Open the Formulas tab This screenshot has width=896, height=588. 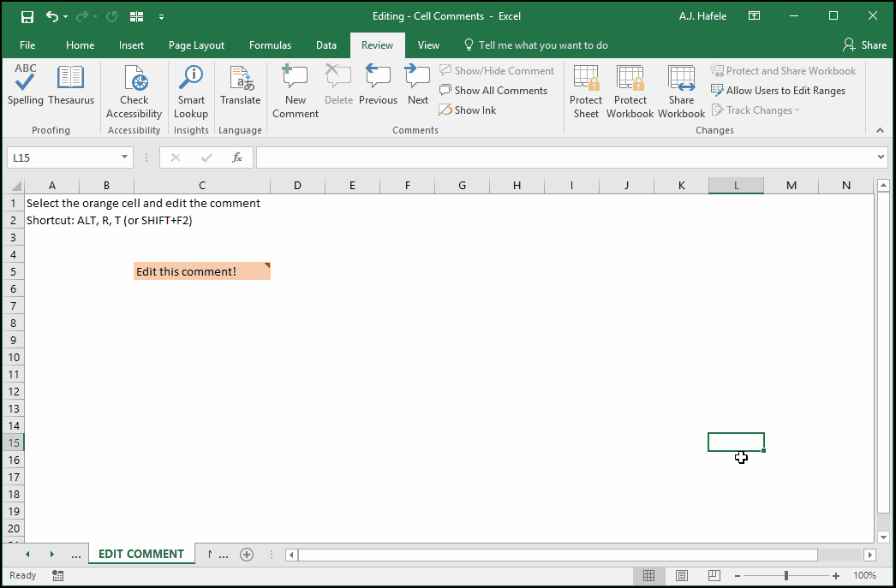[x=271, y=45]
